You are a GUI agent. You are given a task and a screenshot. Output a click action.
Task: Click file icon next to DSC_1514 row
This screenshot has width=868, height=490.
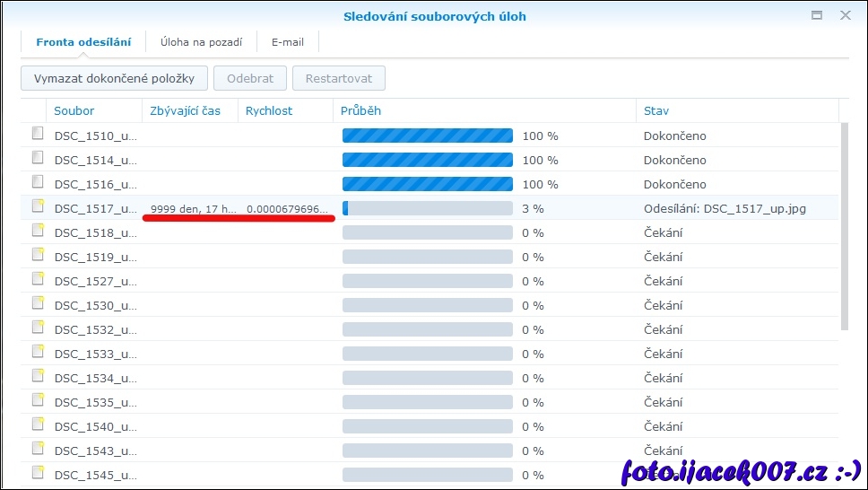(38, 158)
